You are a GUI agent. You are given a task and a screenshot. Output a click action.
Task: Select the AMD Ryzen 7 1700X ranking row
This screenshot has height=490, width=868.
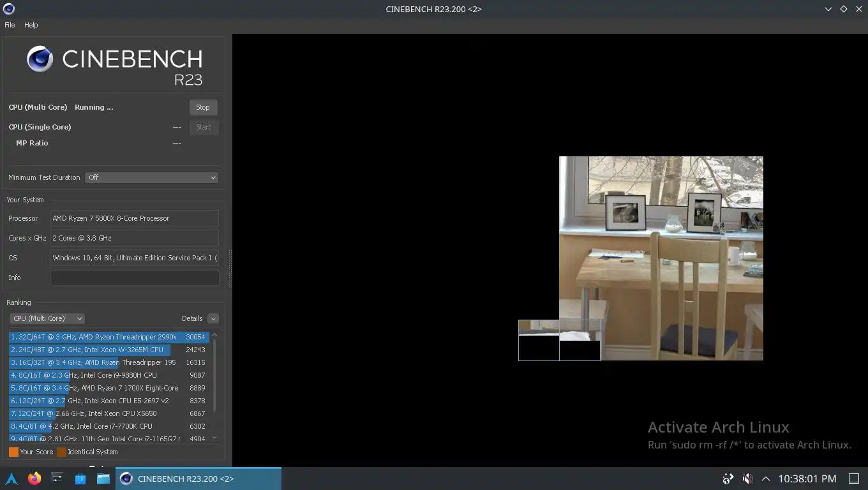[108, 388]
